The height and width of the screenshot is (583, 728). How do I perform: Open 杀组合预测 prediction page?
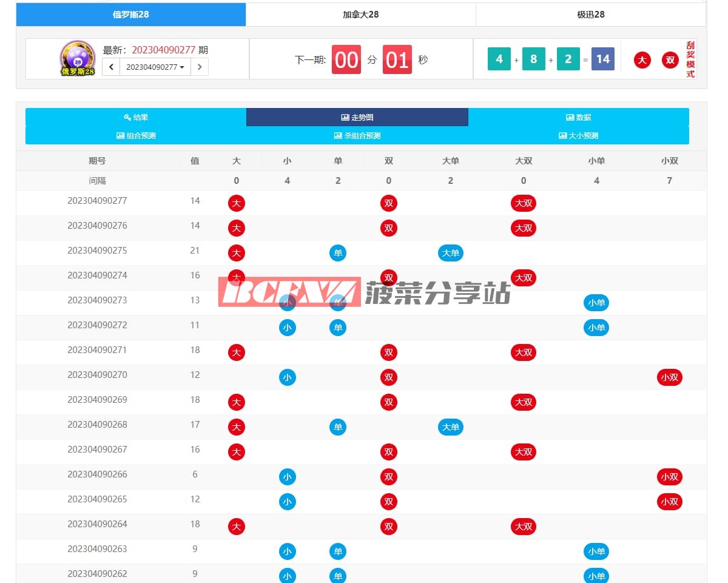(357, 135)
